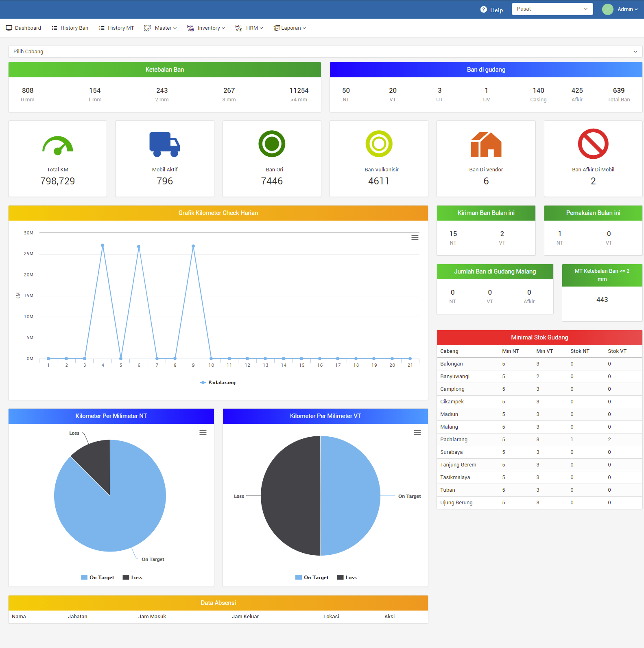This screenshot has width=644, height=648.
Task: Click the blue On Target slice in VT pie
Action: coord(350,496)
